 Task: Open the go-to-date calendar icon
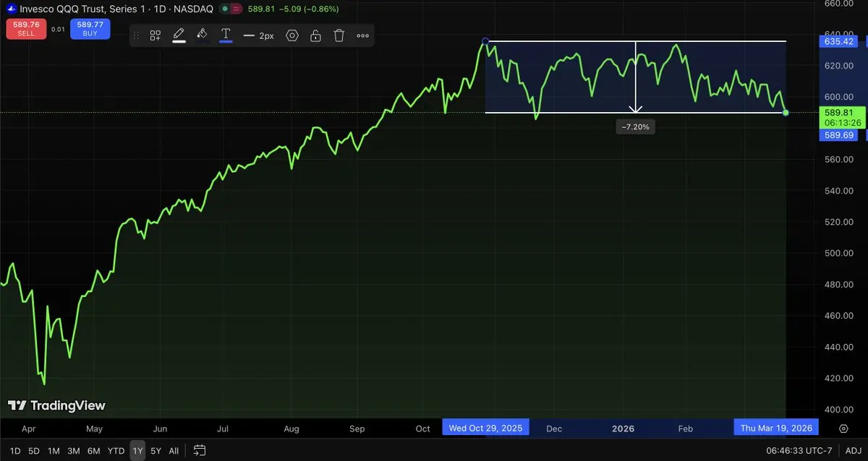click(200, 451)
